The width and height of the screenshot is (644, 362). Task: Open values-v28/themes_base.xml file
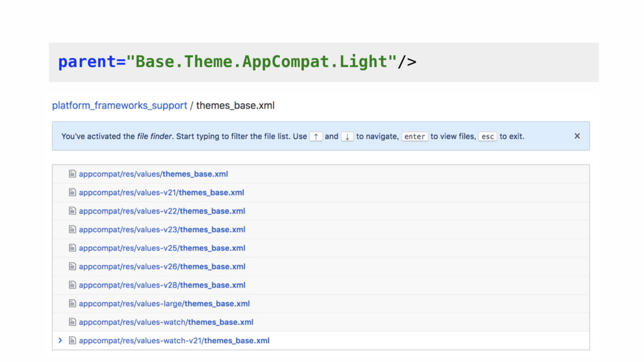(x=162, y=285)
